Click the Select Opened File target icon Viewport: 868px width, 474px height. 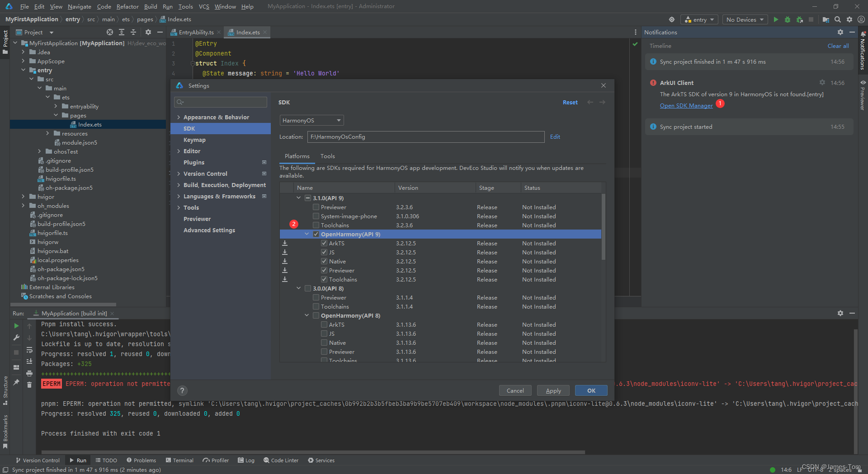point(110,32)
